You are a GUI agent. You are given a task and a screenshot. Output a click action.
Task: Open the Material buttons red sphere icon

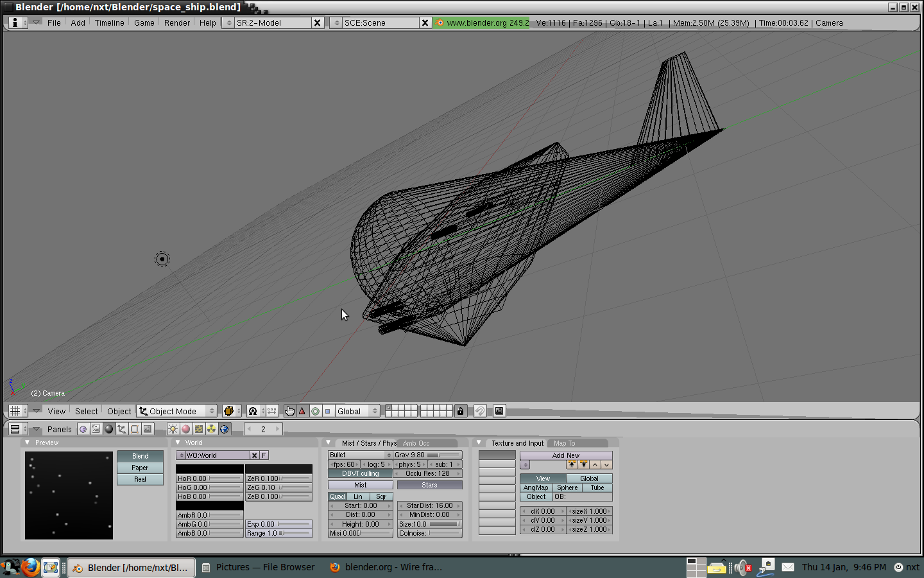pyautogui.click(x=185, y=429)
